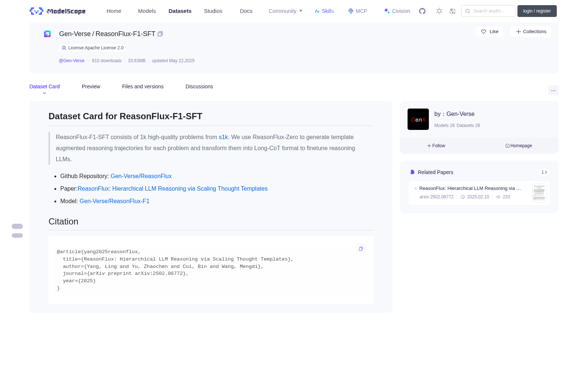Expand the Community dropdown menu
588x368 pixels.
pos(286,11)
